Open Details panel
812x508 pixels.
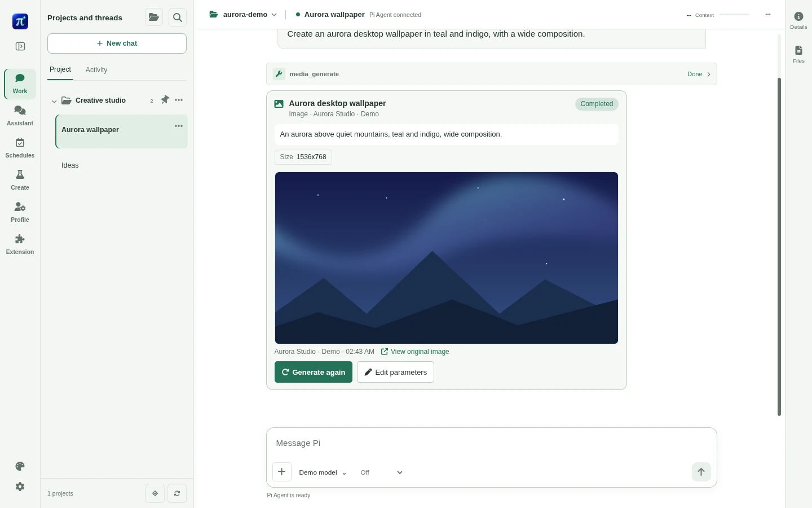798,20
